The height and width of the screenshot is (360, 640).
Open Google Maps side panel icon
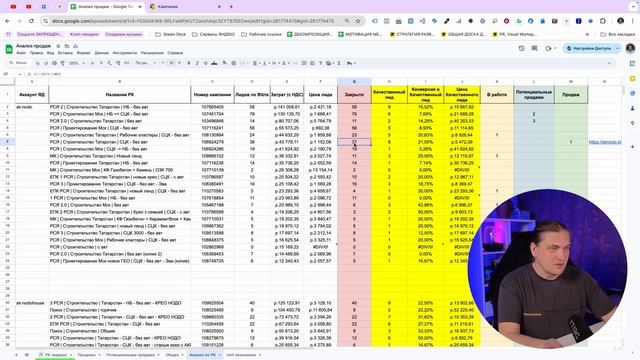tap(633, 123)
